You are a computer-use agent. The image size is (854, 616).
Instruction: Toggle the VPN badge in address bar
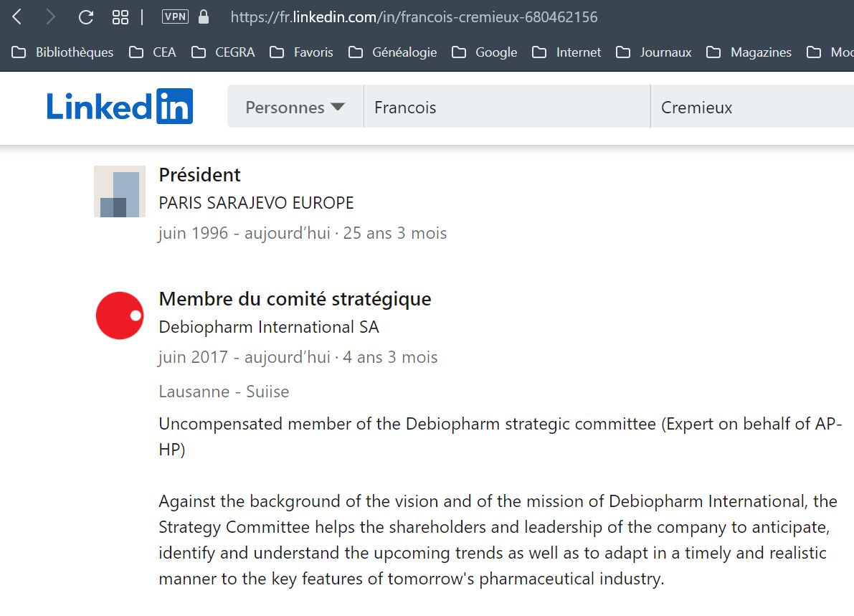[176, 17]
